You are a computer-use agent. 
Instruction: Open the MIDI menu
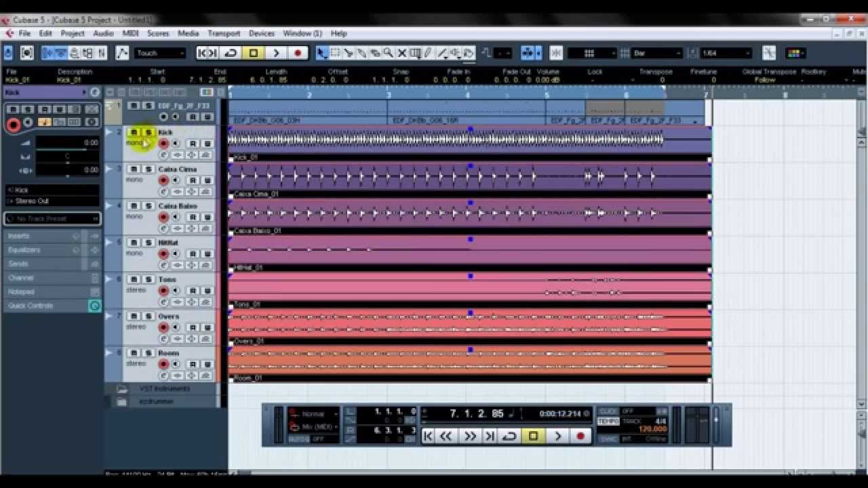pos(130,33)
